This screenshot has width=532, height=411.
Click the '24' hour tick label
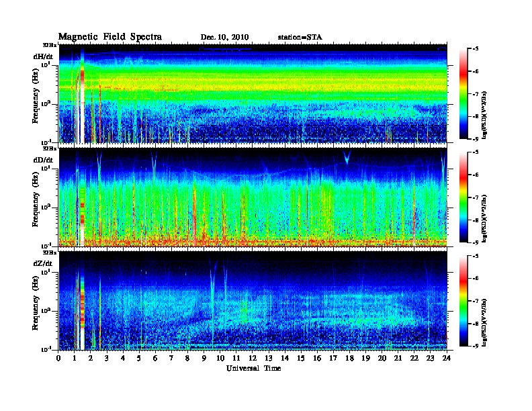[x=447, y=358]
